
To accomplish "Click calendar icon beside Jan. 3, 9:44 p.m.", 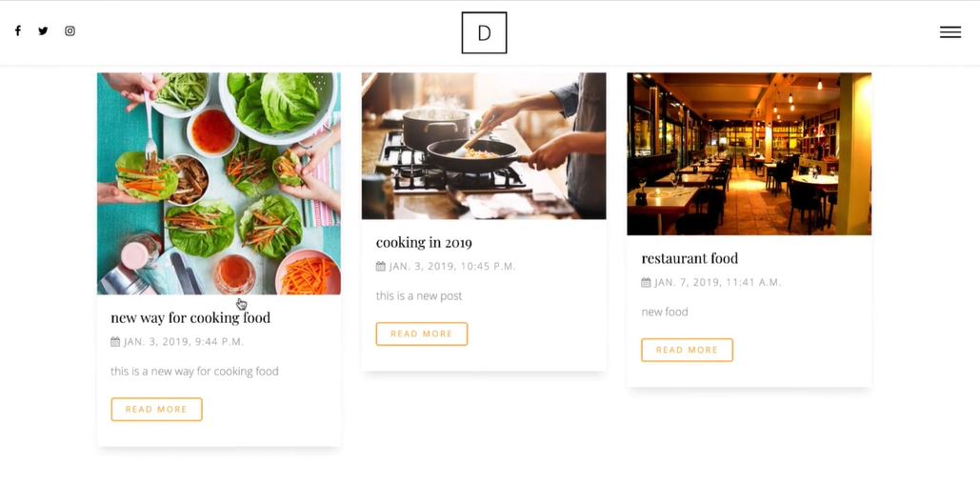I will 115,341.
